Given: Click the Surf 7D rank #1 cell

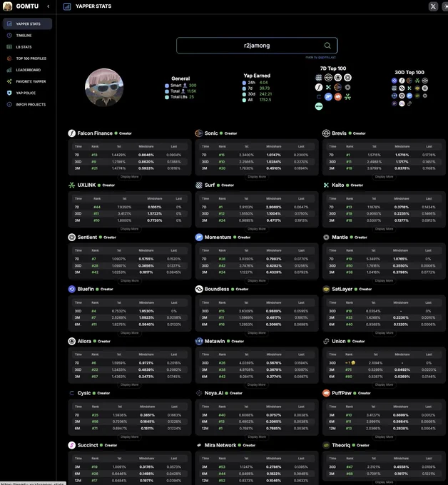Looking at the screenshot, I should (x=220, y=207).
